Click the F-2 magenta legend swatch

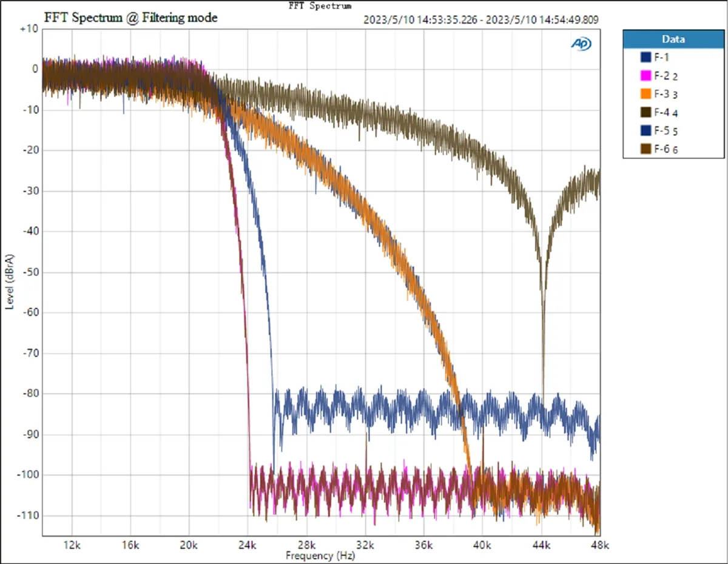(645, 76)
